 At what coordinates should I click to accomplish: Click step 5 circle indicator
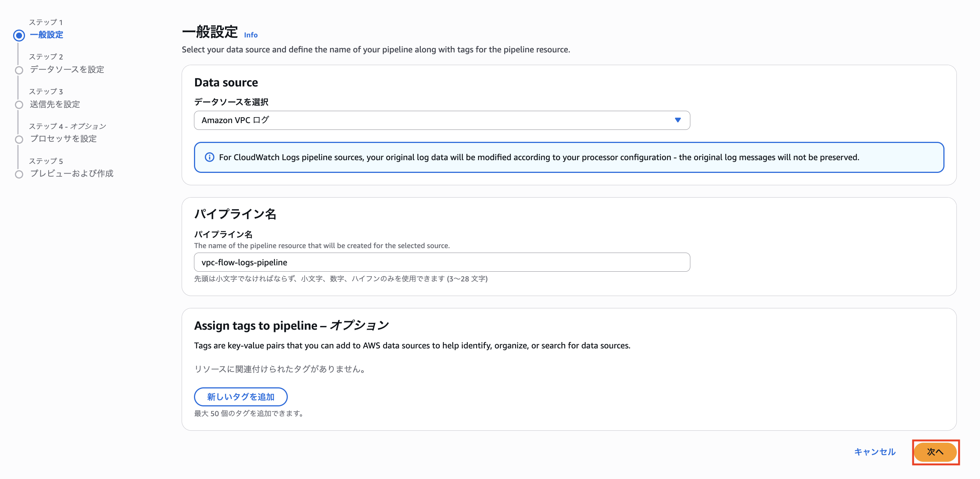[x=19, y=174]
